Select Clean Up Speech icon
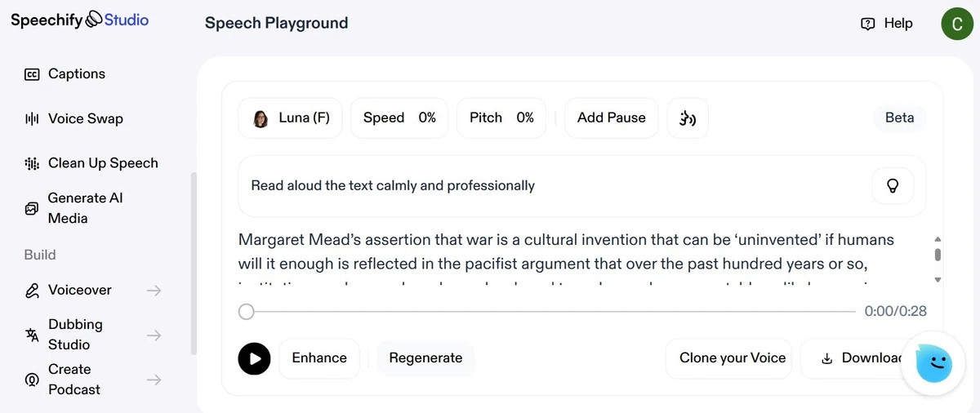Viewport: 980px width, 413px height. (32, 163)
